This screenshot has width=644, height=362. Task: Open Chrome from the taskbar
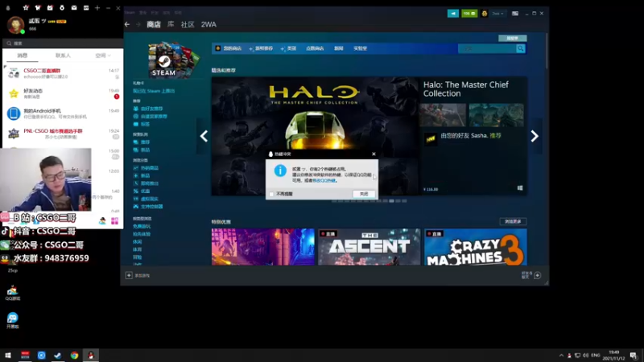tap(74, 356)
